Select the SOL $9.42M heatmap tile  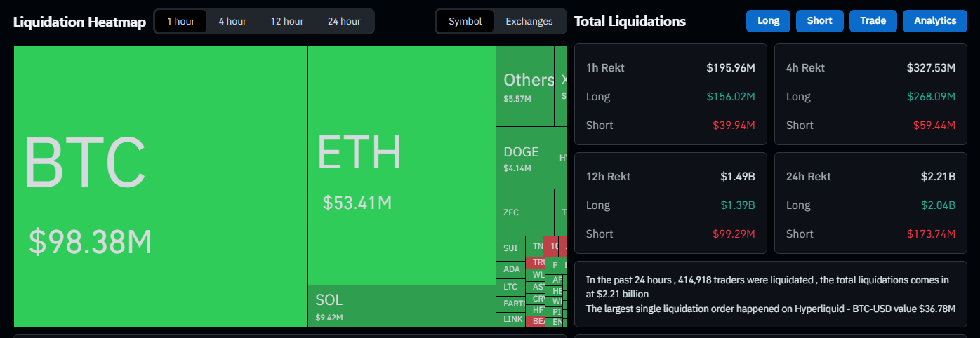pos(402,306)
